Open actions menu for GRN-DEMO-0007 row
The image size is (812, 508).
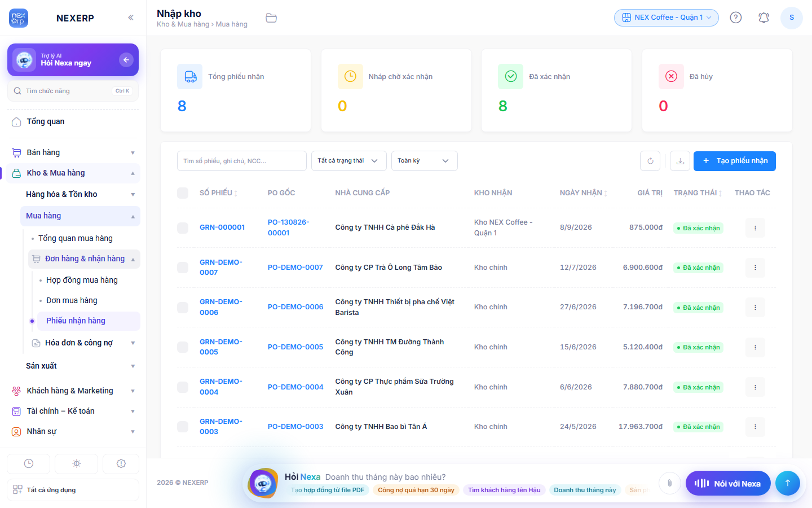pyautogui.click(x=755, y=268)
